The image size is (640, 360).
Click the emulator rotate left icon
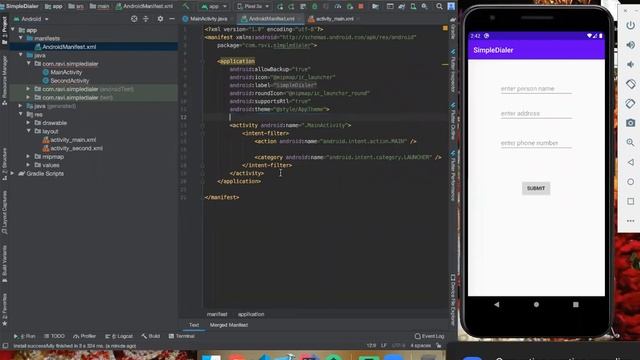pos(631,84)
